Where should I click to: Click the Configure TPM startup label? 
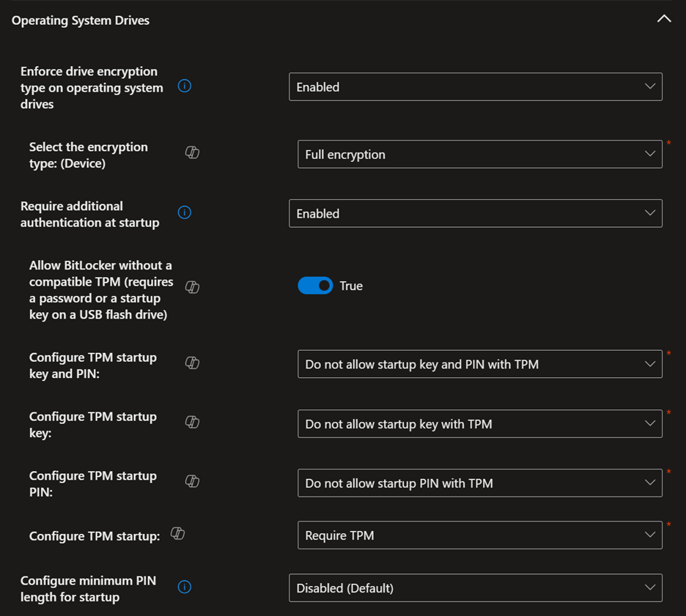pos(95,536)
